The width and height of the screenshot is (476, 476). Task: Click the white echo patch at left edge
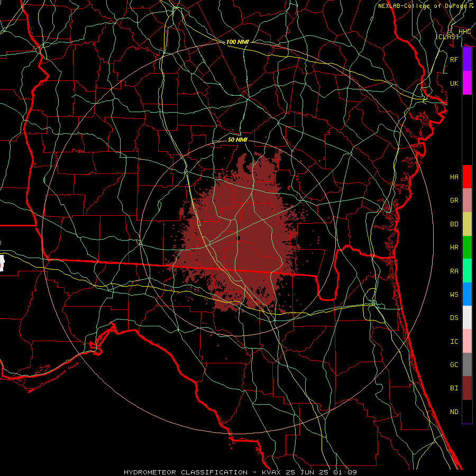tap(2, 263)
